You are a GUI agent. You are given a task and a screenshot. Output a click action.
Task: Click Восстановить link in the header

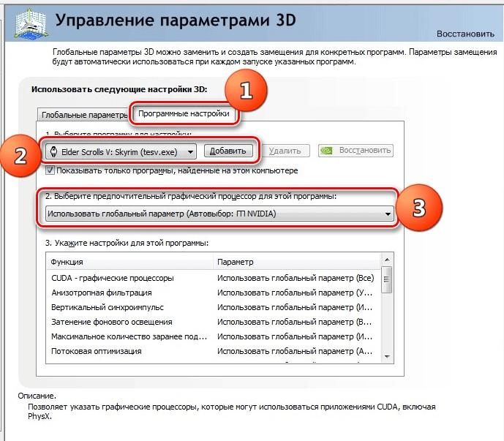tap(465, 34)
